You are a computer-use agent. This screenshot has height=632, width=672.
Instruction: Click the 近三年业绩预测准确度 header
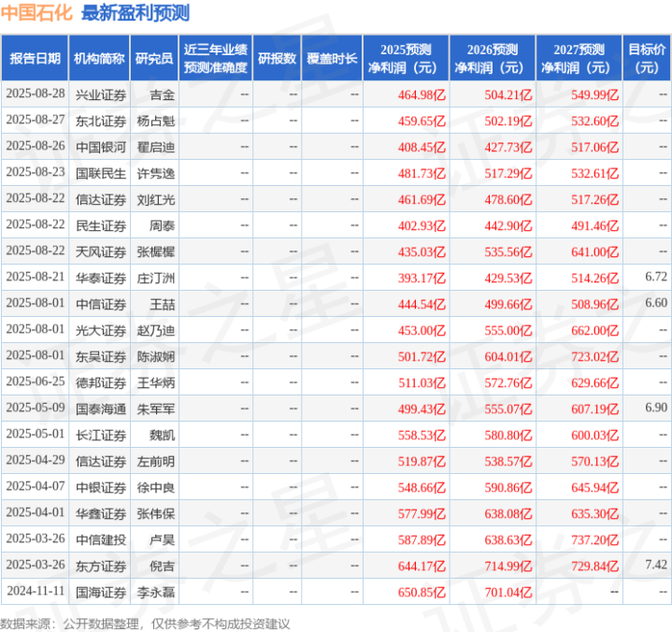(x=216, y=58)
